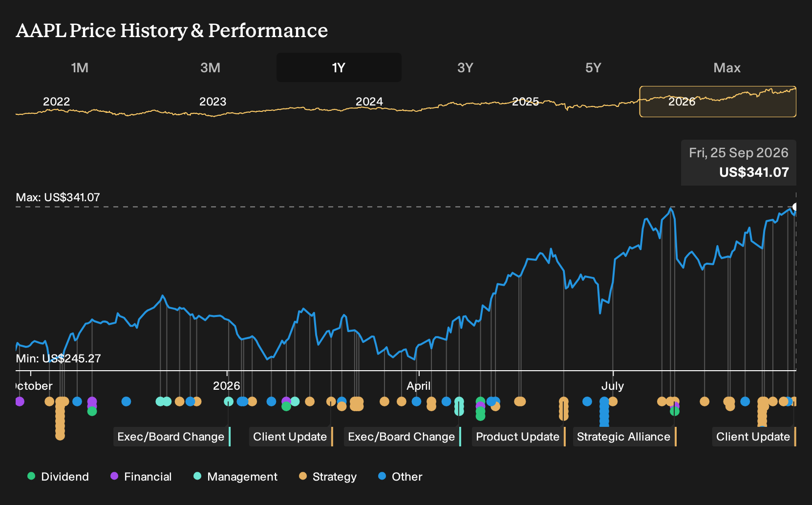This screenshot has width=812, height=505.
Task: Click the US$341.07 tooltip price
Action: click(x=754, y=172)
